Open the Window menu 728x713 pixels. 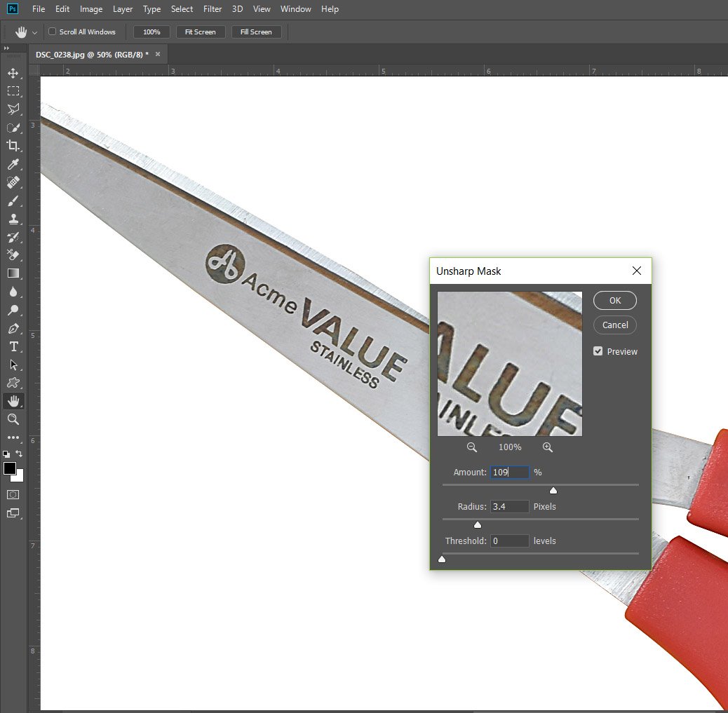click(x=295, y=9)
